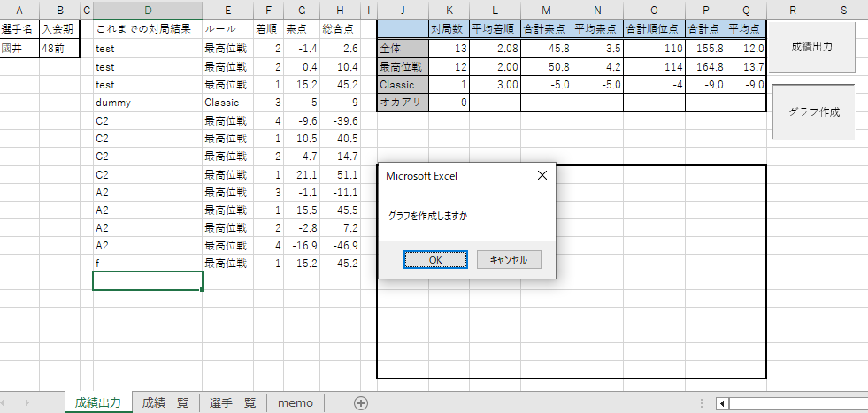Select column J header
Screen dimensions: 868x413
point(403,10)
